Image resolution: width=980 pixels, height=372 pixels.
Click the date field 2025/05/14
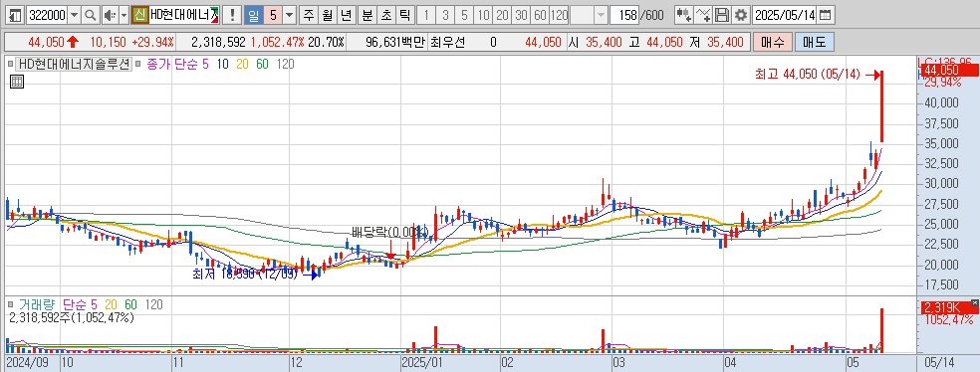784,14
